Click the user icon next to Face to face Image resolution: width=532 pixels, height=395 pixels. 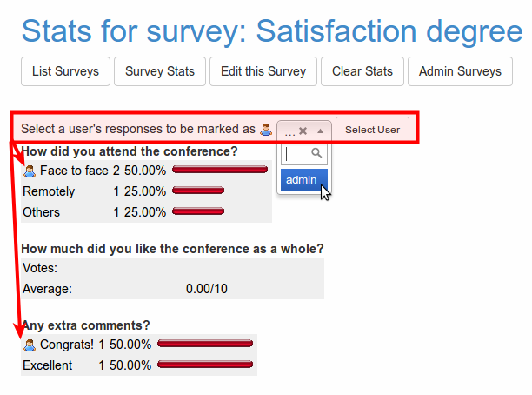pyautogui.click(x=30, y=171)
